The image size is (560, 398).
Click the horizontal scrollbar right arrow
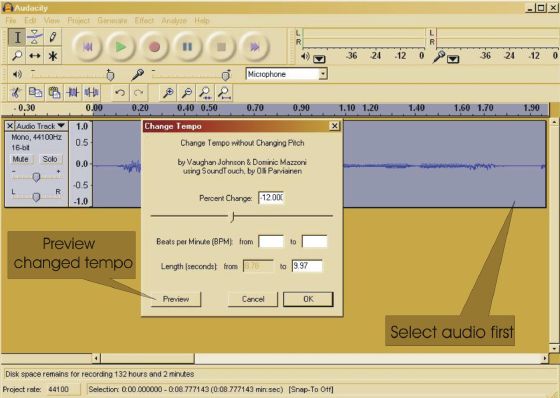coord(545,358)
